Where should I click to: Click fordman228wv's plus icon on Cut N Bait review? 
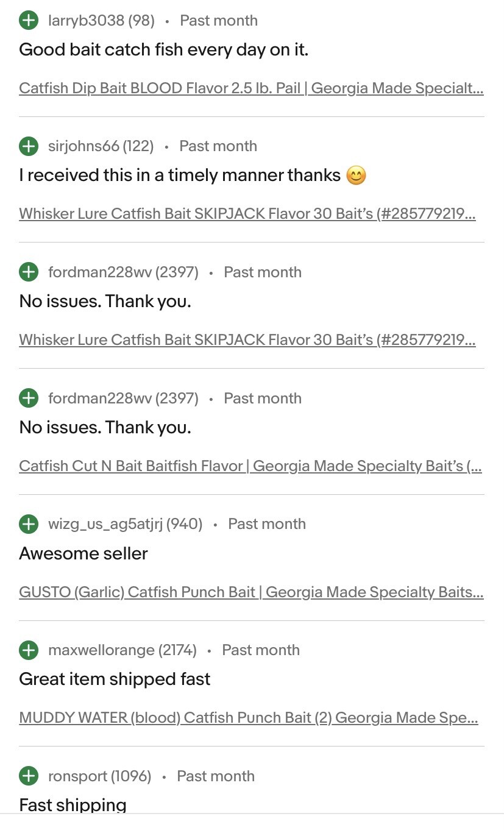click(29, 399)
